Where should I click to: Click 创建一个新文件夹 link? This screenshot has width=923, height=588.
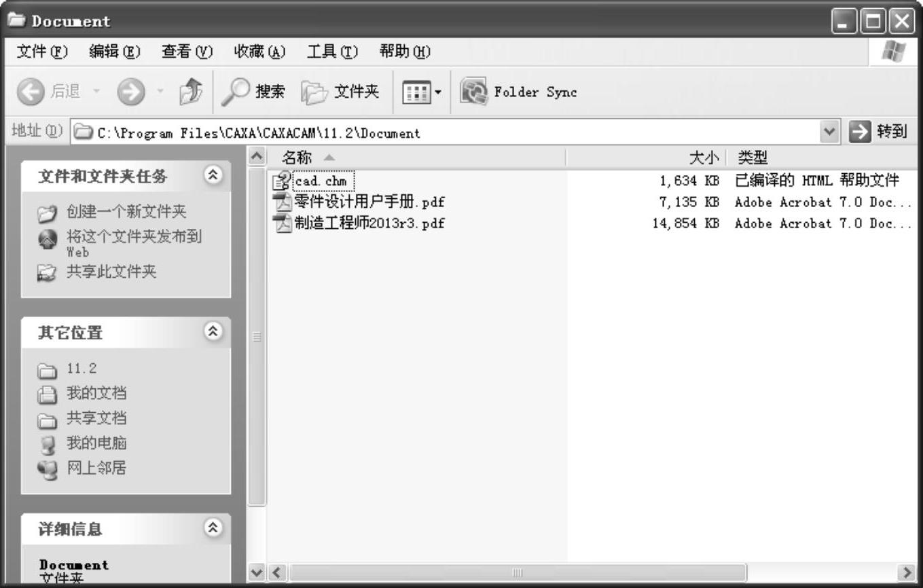(x=126, y=212)
